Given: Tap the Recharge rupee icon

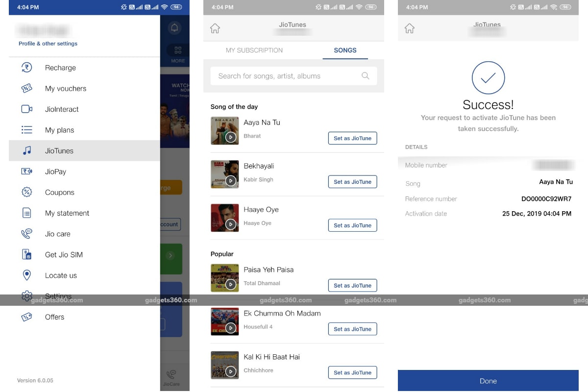Looking at the screenshot, I should (x=26, y=68).
